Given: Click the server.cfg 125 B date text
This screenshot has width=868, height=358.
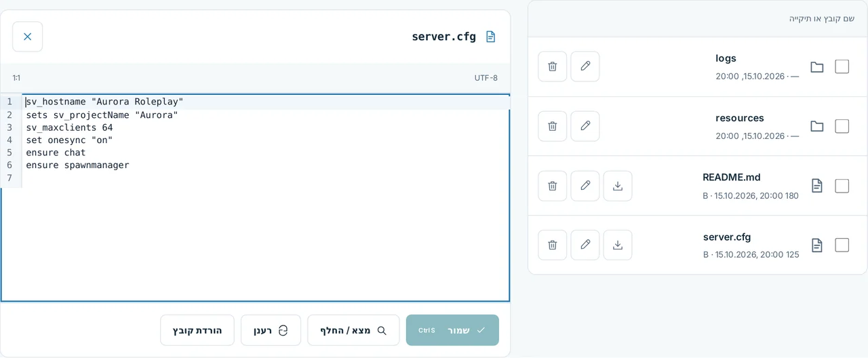Looking at the screenshot, I should 751,255.
